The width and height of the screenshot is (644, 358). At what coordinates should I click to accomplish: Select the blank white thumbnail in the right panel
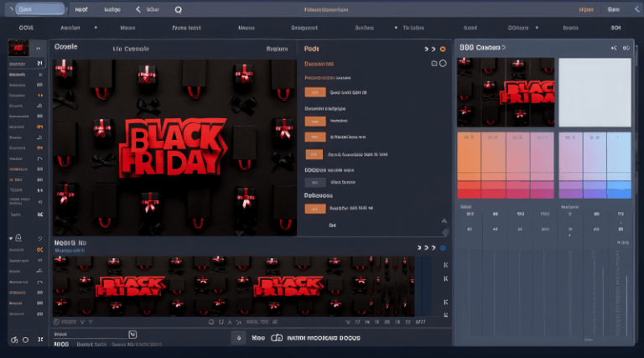pyautogui.click(x=595, y=92)
